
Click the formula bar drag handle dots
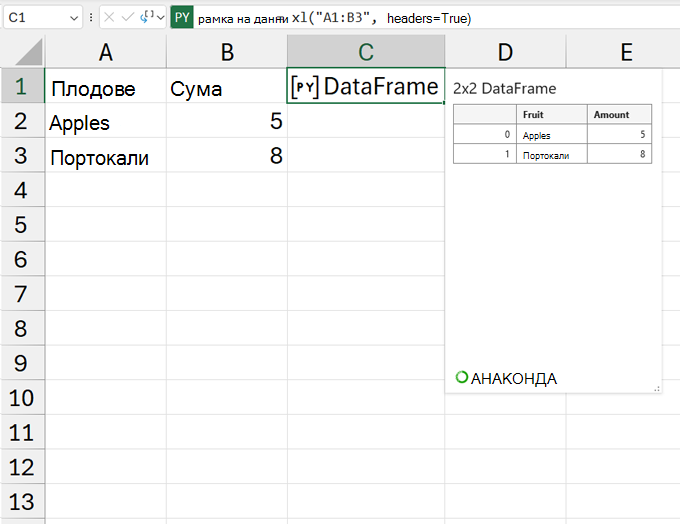(x=91, y=17)
